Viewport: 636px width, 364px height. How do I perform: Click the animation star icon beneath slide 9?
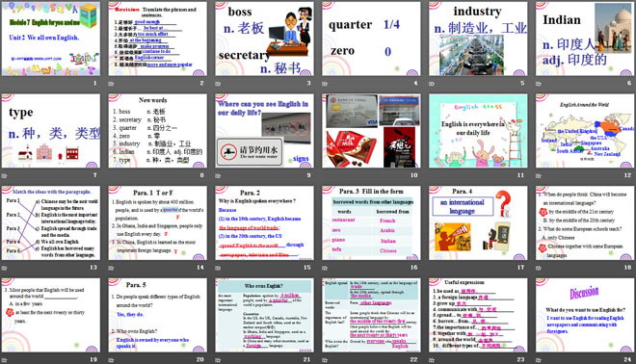click(218, 175)
